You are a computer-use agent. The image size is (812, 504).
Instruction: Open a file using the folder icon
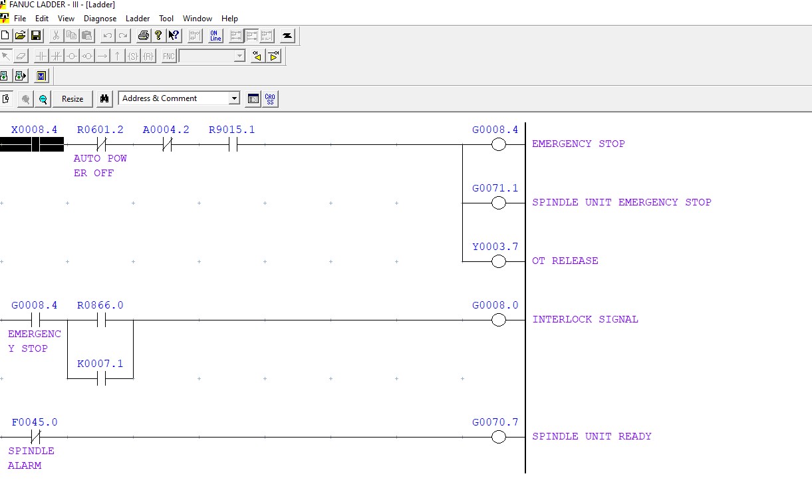[20, 35]
